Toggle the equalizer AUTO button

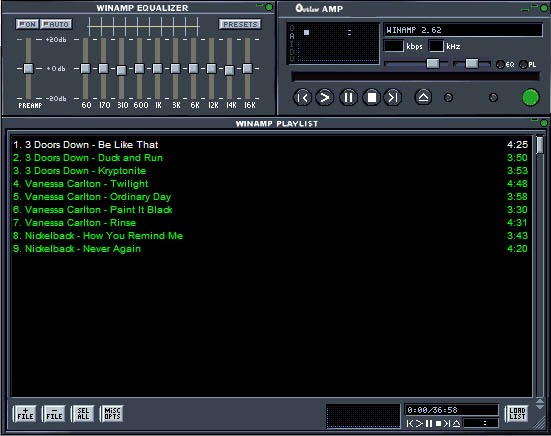56,24
